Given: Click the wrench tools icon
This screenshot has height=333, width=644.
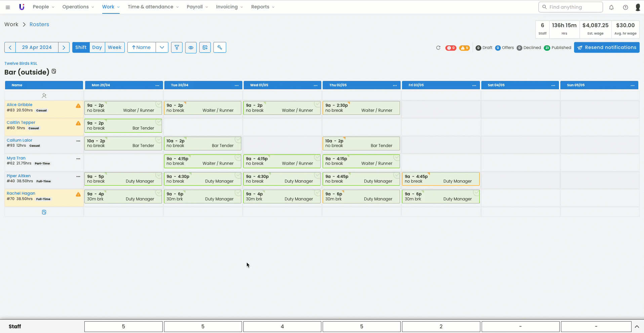Looking at the screenshot, I should point(220,47).
